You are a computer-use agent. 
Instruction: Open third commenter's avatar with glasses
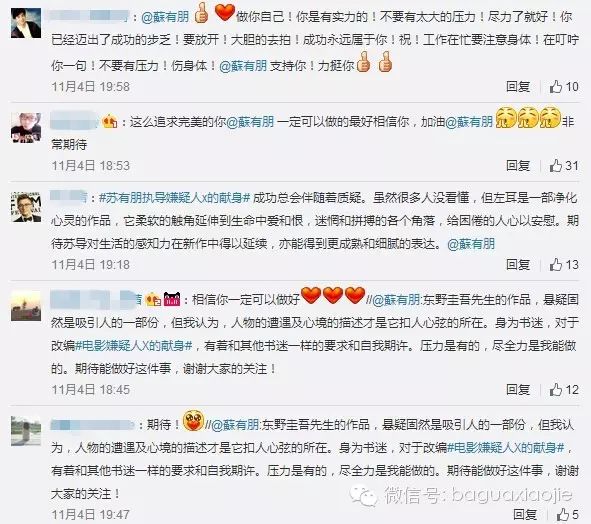[26, 207]
